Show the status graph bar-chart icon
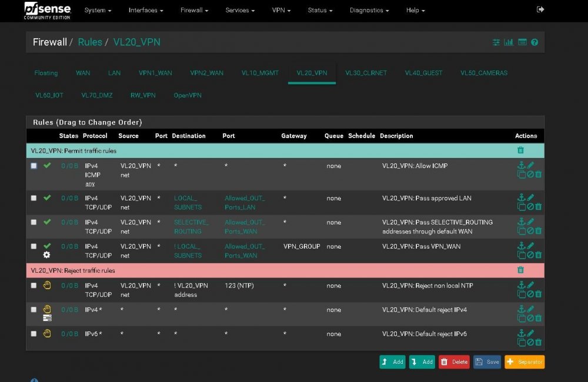This screenshot has height=382, width=588. [509, 42]
